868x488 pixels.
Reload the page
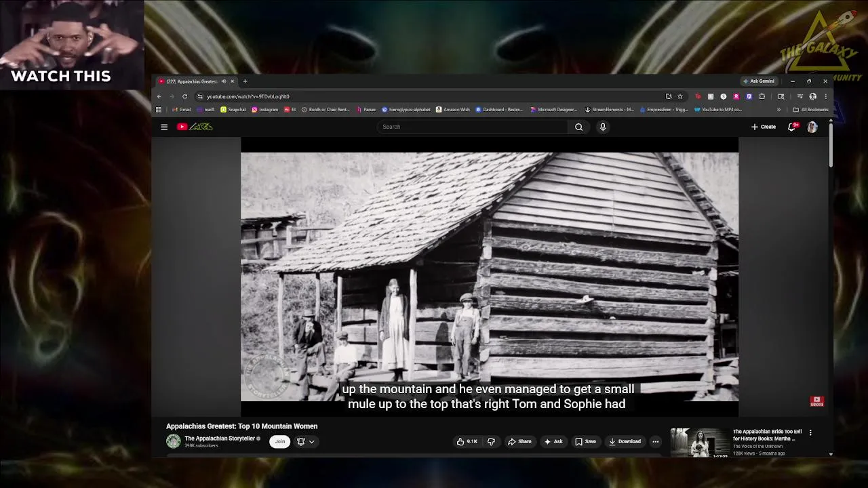[184, 96]
